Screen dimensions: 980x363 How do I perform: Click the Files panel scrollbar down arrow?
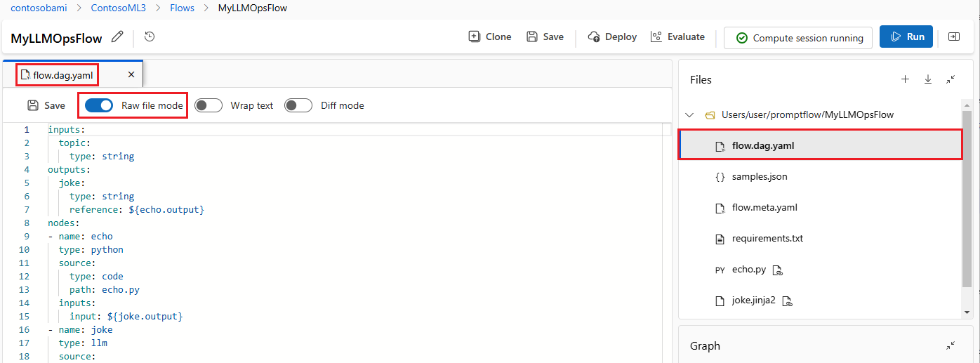coord(967,312)
